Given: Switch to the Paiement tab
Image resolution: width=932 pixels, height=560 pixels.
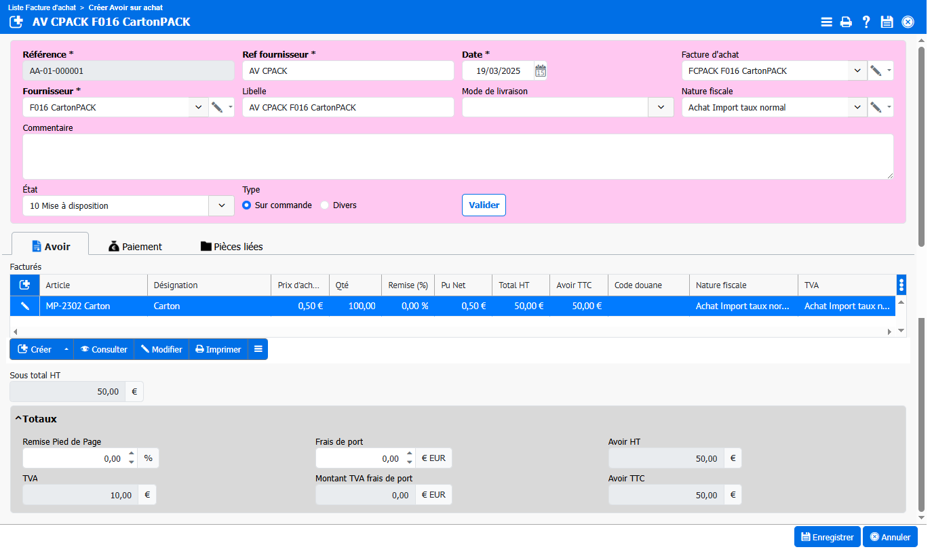Looking at the screenshot, I should [x=136, y=247].
